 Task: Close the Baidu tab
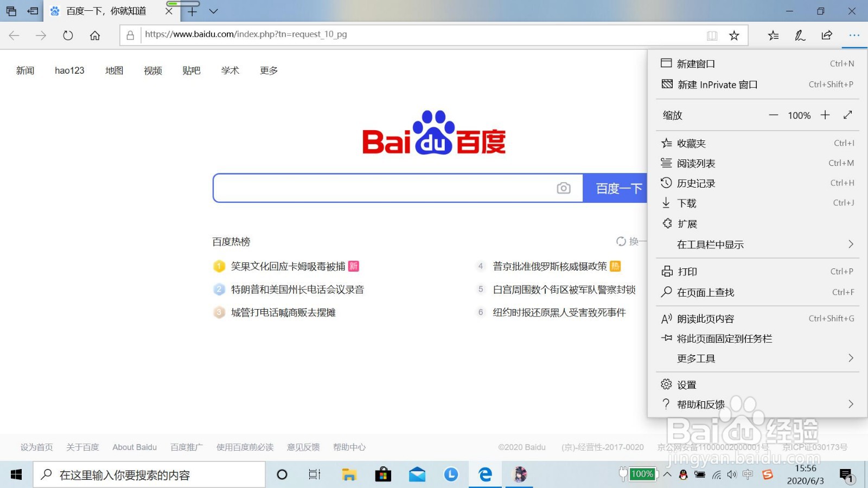pyautogui.click(x=169, y=11)
